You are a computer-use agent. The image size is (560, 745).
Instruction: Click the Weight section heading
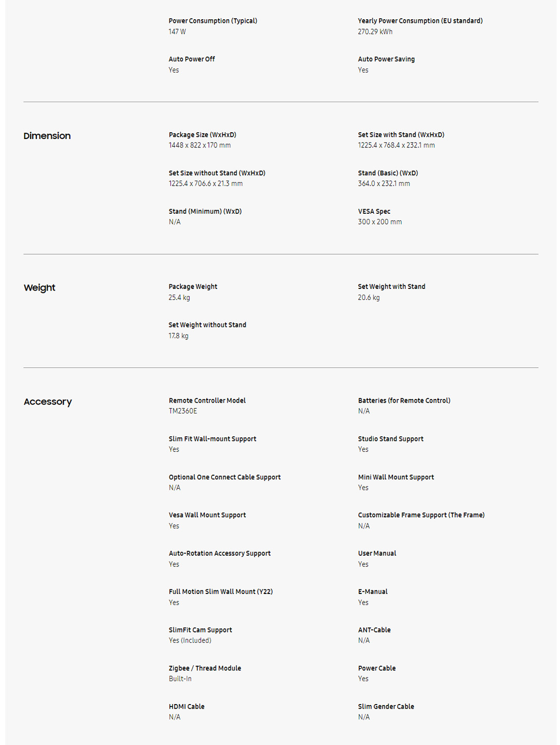(x=39, y=288)
